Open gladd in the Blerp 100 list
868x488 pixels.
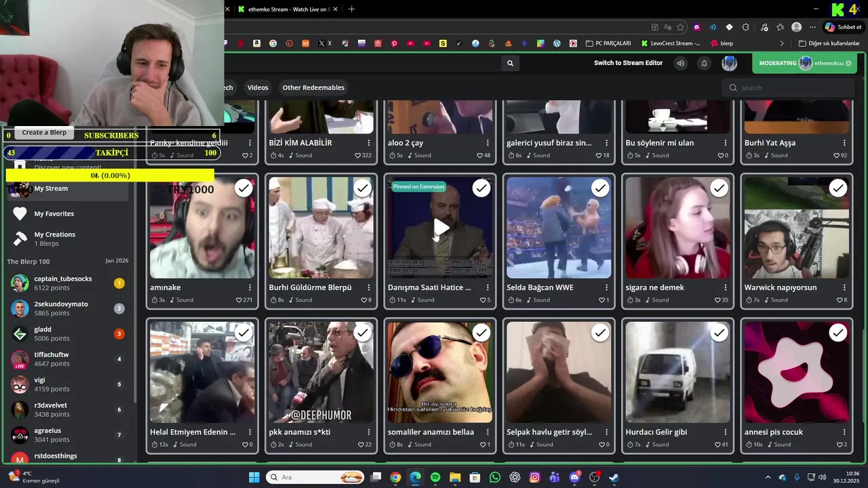click(66, 333)
